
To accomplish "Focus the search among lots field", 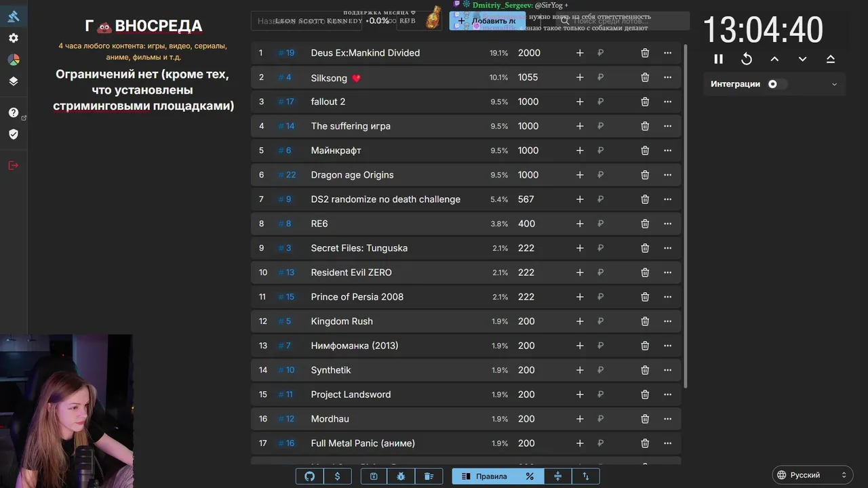I will pyautogui.click(x=623, y=21).
